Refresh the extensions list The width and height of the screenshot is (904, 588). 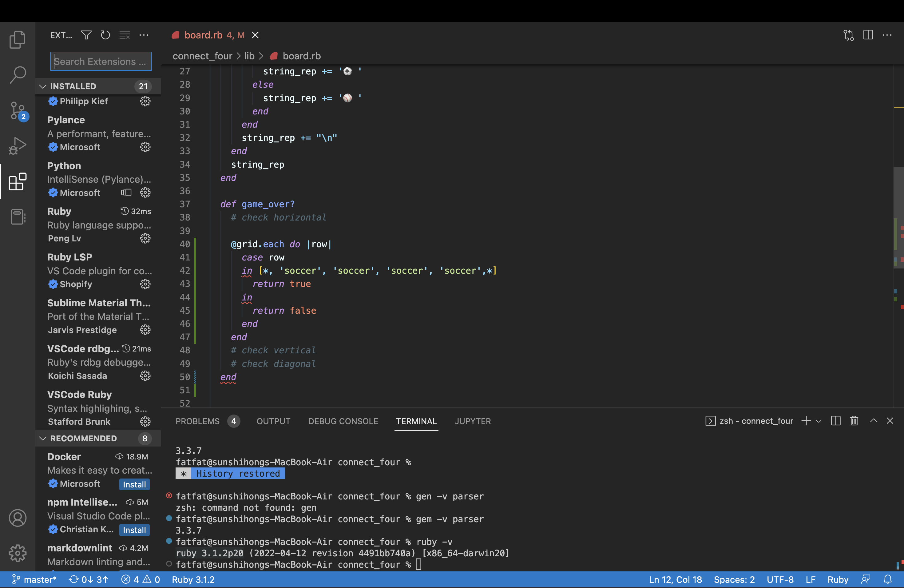105,35
